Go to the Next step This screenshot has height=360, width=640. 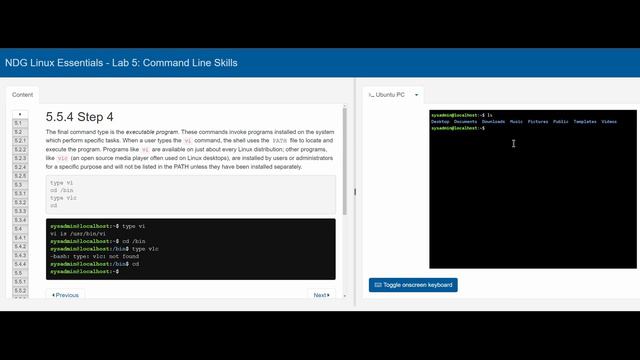[x=322, y=295]
